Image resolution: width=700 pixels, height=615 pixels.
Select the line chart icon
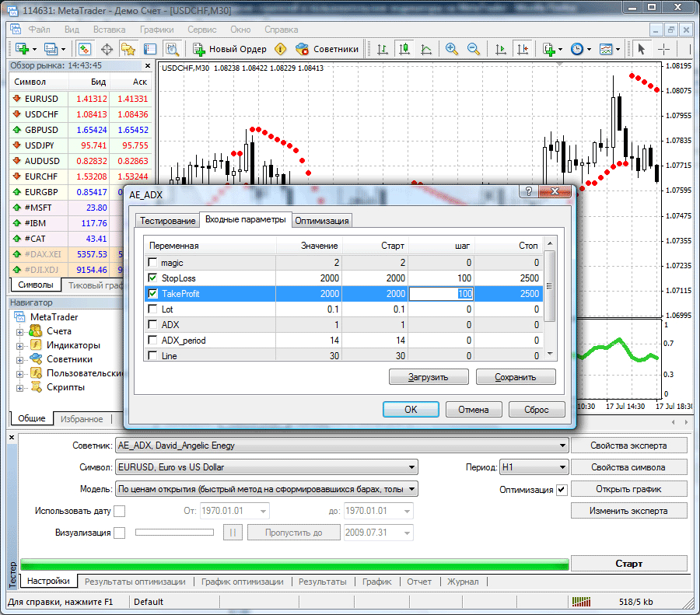pos(426,49)
